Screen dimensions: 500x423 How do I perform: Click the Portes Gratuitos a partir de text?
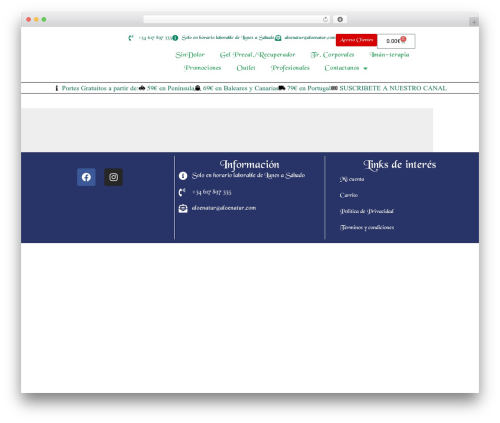[x=100, y=88]
